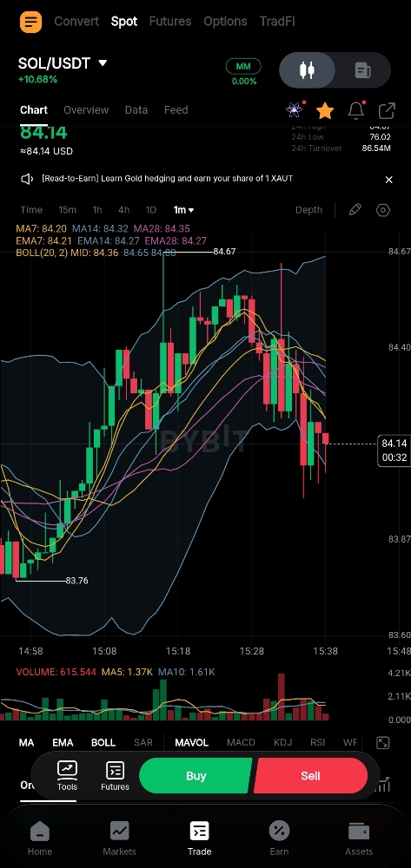The width and height of the screenshot is (411, 868).
Task: Select the Chart tab
Action: (x=34, y=110)
